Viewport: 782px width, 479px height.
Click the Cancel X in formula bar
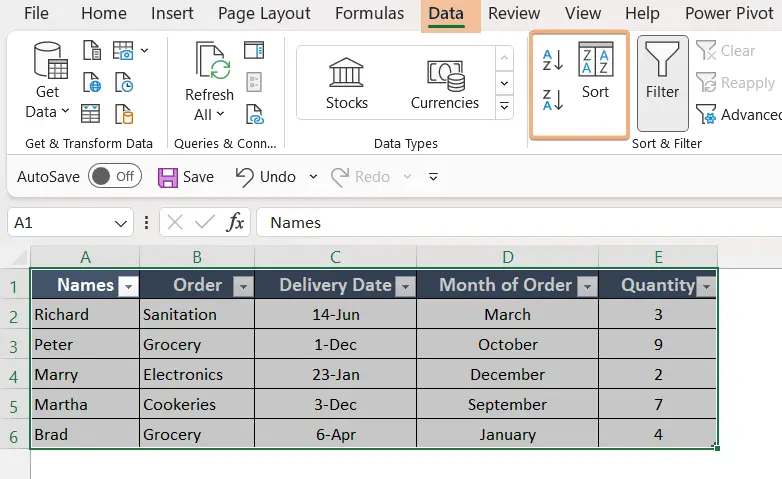175,222
